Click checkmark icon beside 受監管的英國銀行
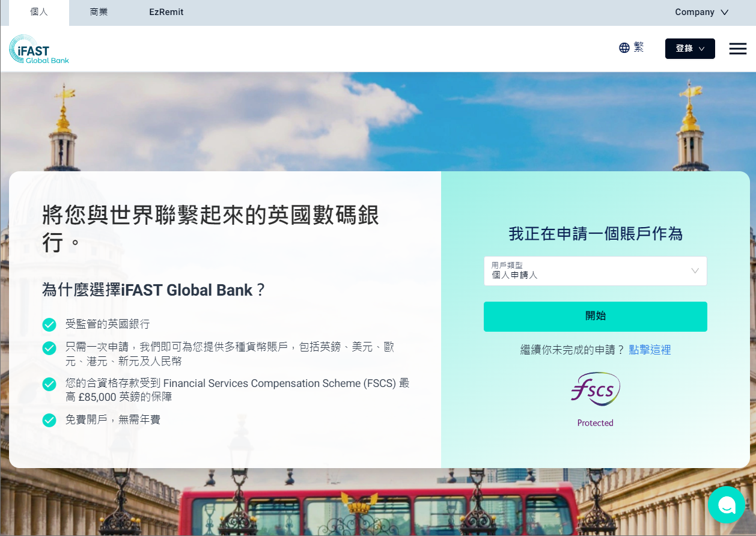The image size is (756, 536). pos(49,324)
